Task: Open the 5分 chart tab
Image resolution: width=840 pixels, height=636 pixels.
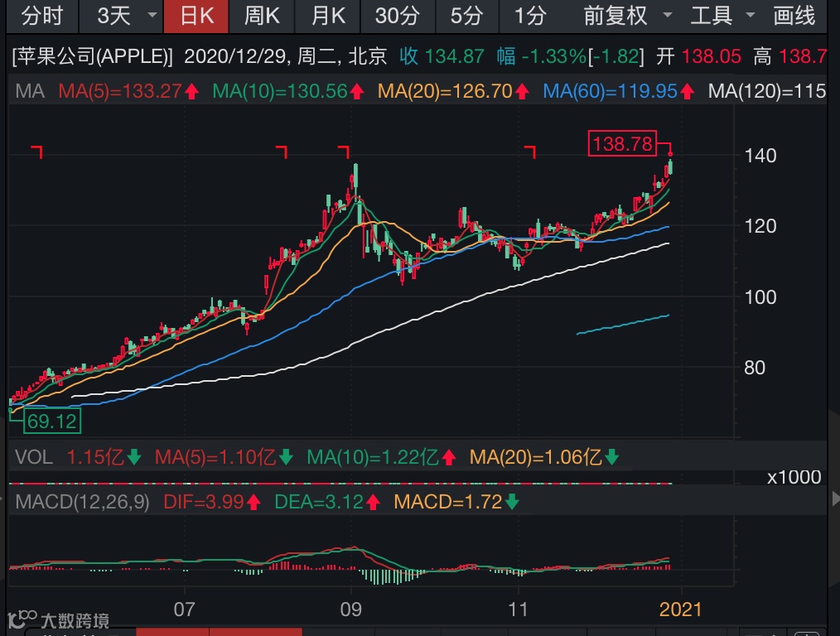Action: (x=466, y=16)
